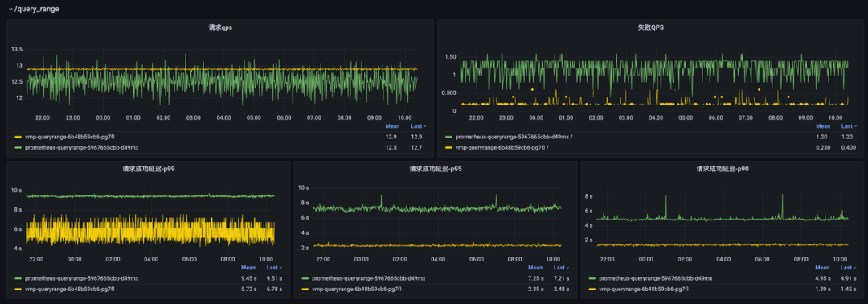Sort p90 panel legend by Mean
This screenshot has height=304, width=868.
tap(822, 268)
